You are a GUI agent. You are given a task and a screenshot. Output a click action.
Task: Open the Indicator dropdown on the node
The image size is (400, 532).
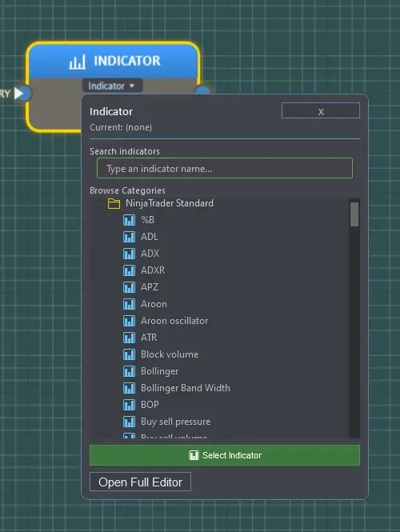pyautogui.click(x=112, y=86)
